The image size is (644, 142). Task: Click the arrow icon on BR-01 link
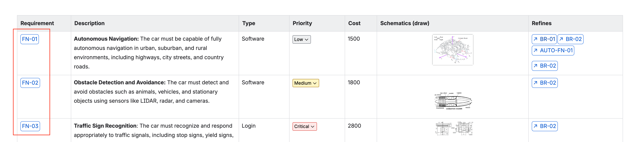click(535, 39)
